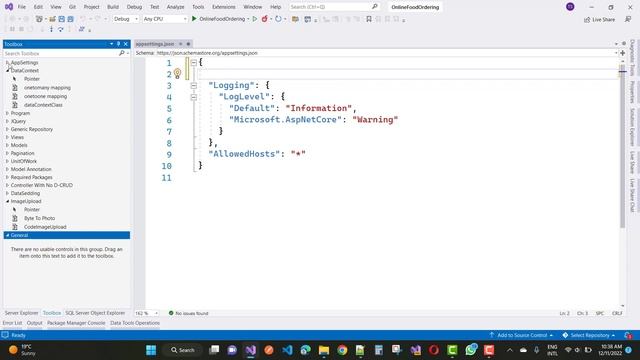
Task: Open the Extensions menu
Action: 224,7
